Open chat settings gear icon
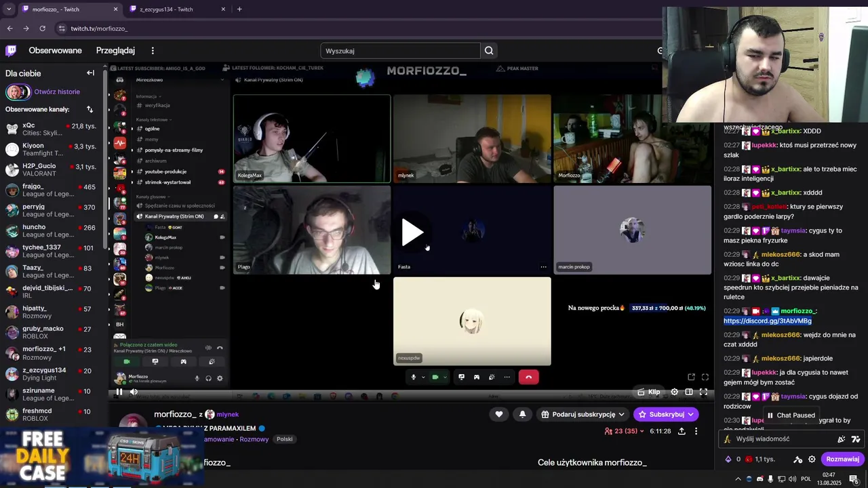 812,459
